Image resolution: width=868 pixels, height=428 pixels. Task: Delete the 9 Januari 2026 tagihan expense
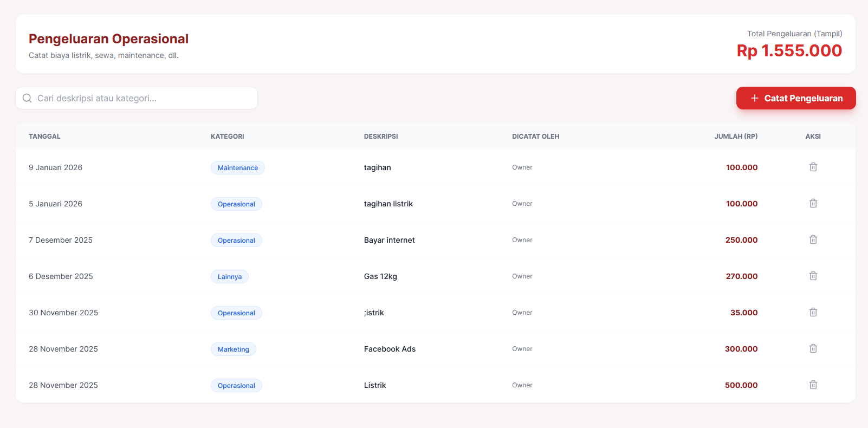point(813,167)
